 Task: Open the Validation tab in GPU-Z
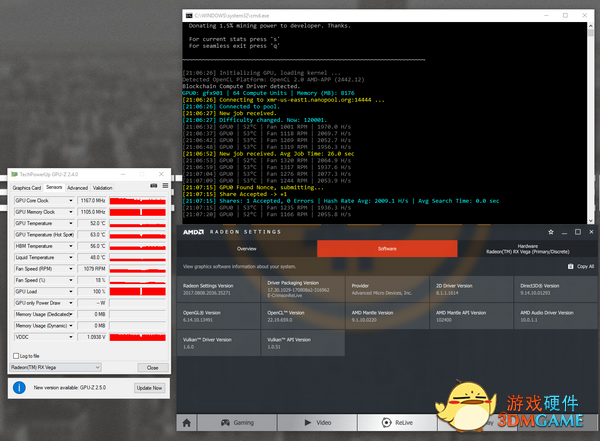pos(103,188)
